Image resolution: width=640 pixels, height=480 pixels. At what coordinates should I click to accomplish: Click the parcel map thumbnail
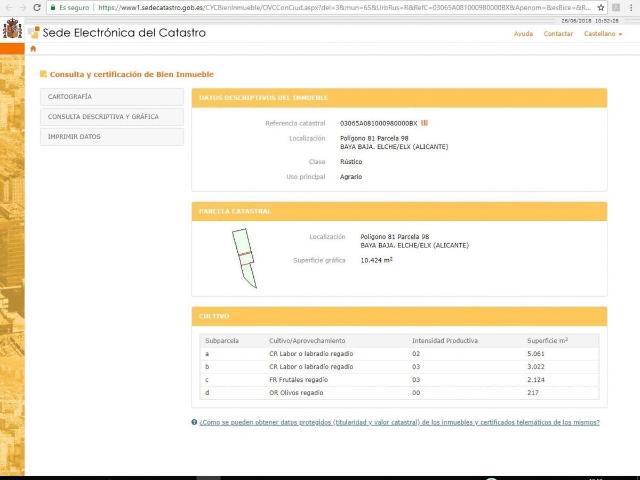pos(245,258)
